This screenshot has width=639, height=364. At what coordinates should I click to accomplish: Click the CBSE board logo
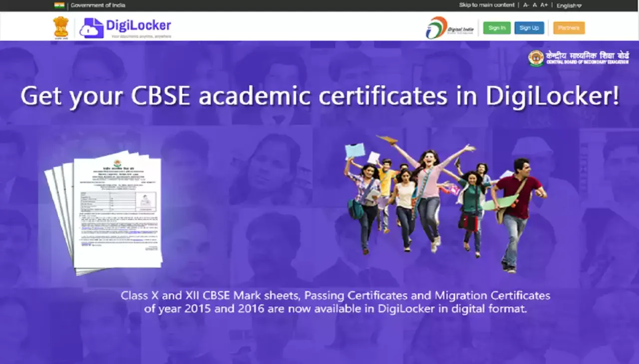(579, 58)
